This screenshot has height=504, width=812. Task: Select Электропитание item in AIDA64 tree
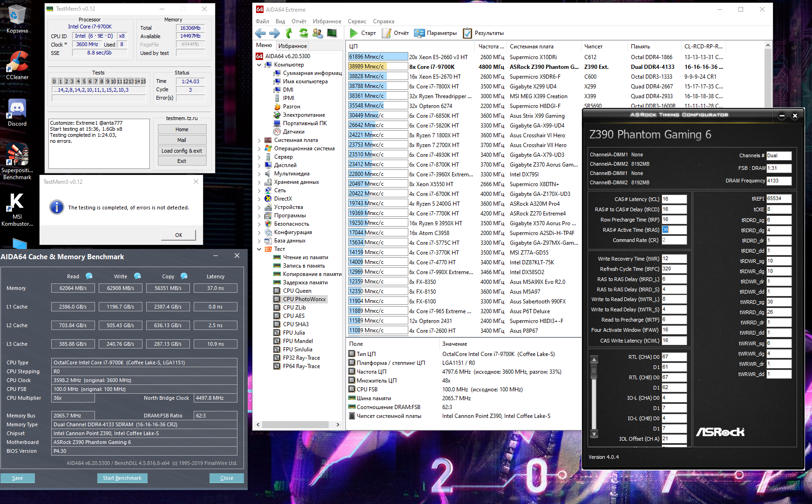tap(299, 115)
